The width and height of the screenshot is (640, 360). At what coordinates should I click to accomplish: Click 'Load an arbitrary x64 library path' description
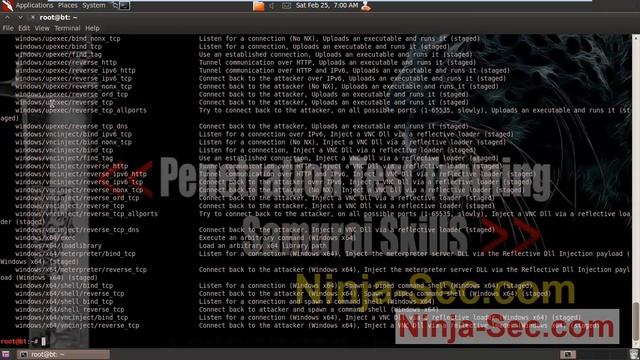click(x=262, y=246)
